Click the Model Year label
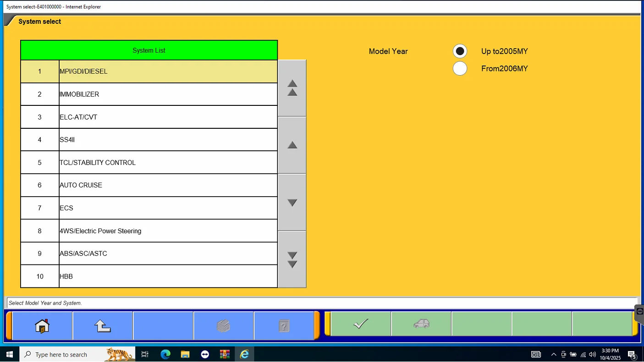644x362 pixels. point(388,51)
